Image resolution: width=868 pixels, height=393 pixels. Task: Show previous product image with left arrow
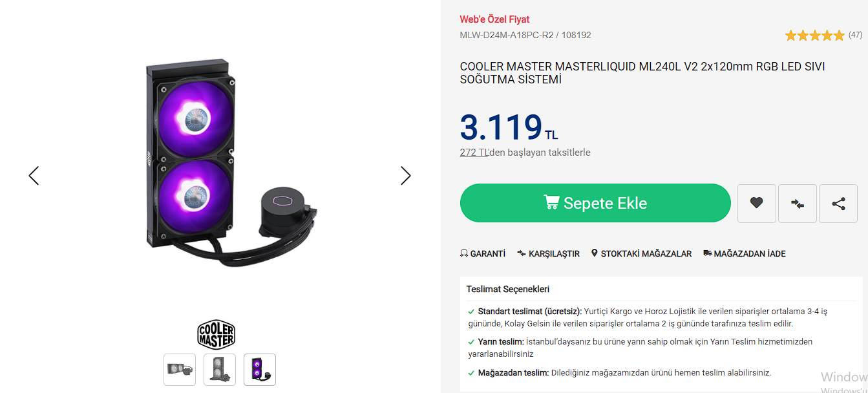34,176
